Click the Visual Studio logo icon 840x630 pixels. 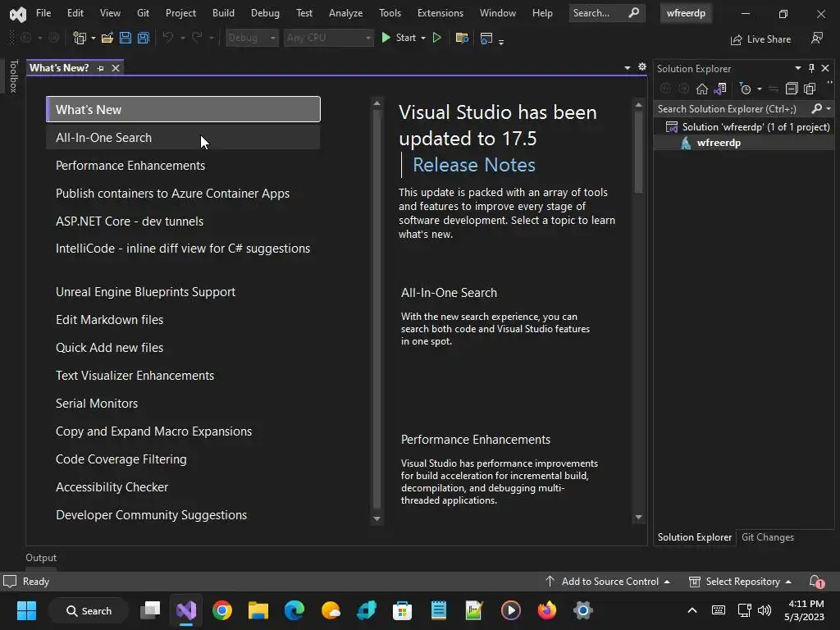pyautogui.click(x=18, y=13)
